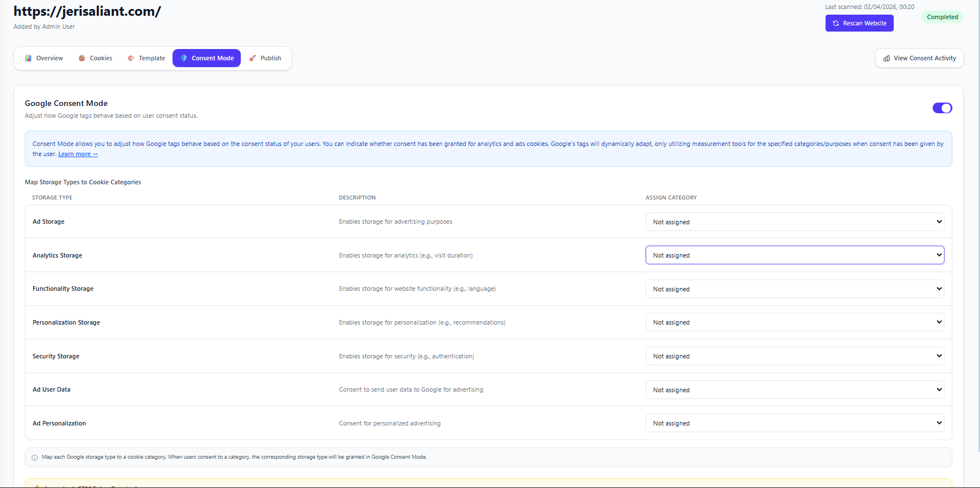
Task: Follow the Learn more link
Action: 78,154
